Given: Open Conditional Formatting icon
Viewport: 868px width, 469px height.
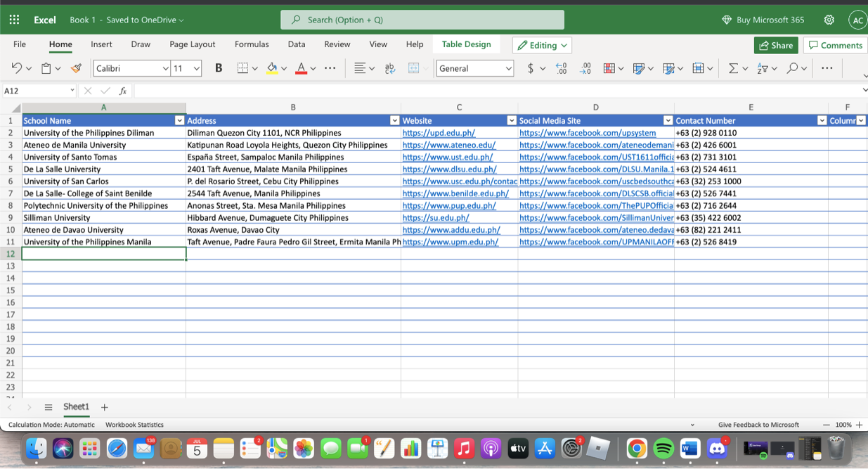Looking at the screenshot, I should (609, 68).
